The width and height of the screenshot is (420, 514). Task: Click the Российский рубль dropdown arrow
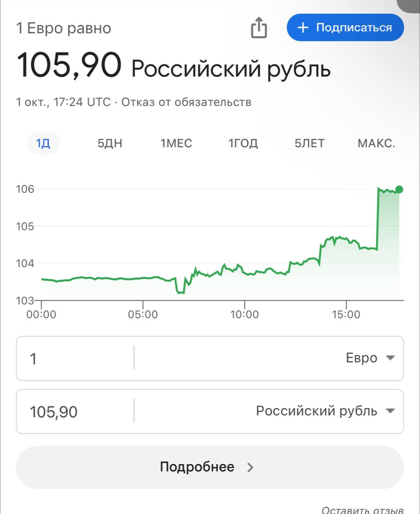click(x=390, y=411)
